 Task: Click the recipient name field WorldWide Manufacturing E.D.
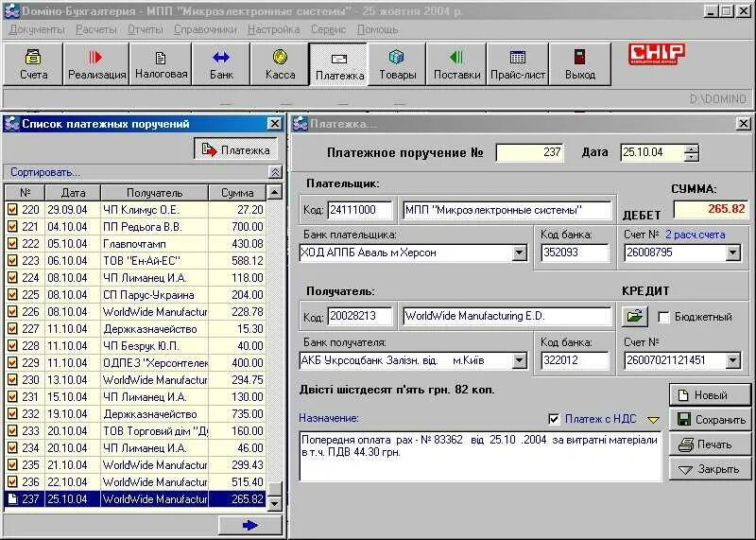(507, 316)
